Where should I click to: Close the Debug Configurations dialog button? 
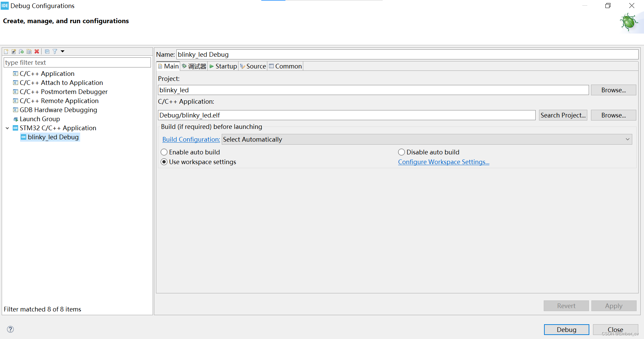[615, 330]
